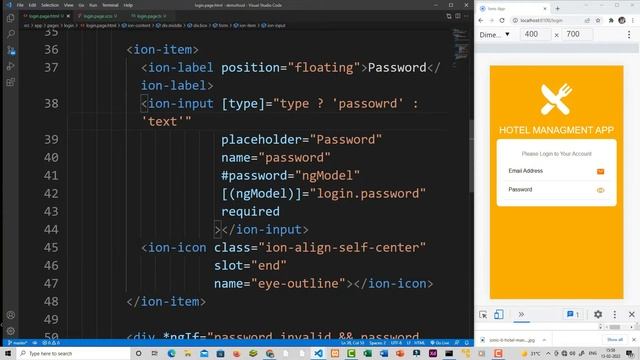Click the Email Address input in login form
Screen dimensions: 640x360
(x=550, y=171)
